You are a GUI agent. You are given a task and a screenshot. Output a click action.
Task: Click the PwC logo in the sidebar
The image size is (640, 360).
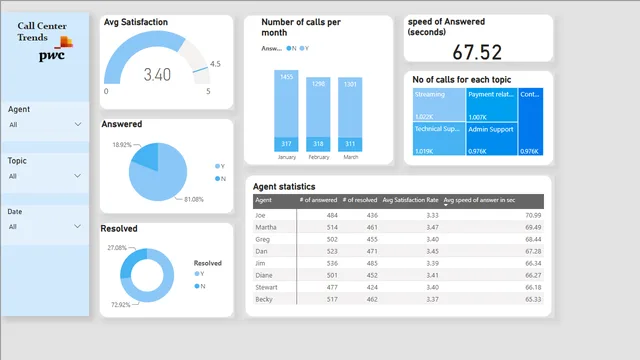click(x=56, y=49)
